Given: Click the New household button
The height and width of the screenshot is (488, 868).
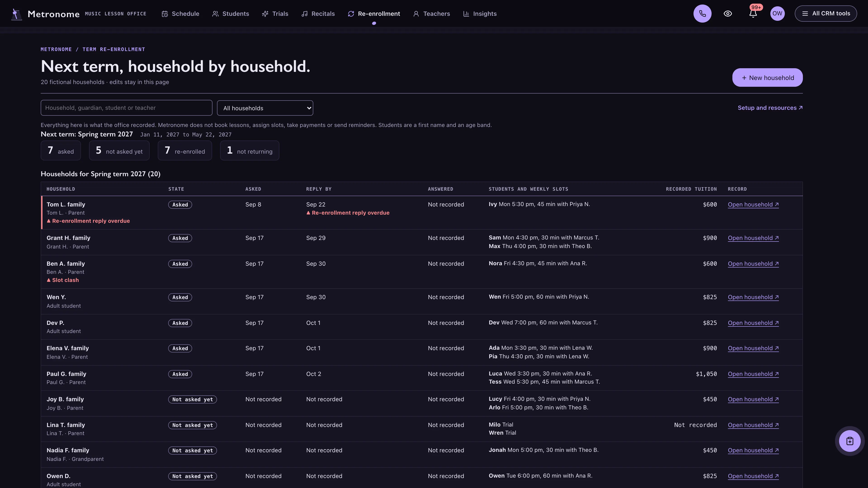Looking at the screenshot, I should (x=767, y=77).
